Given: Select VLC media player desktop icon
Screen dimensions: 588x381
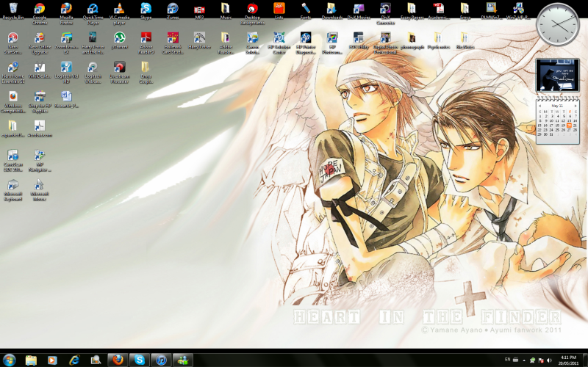Looking at the screenshot, I should coord(119,14).
